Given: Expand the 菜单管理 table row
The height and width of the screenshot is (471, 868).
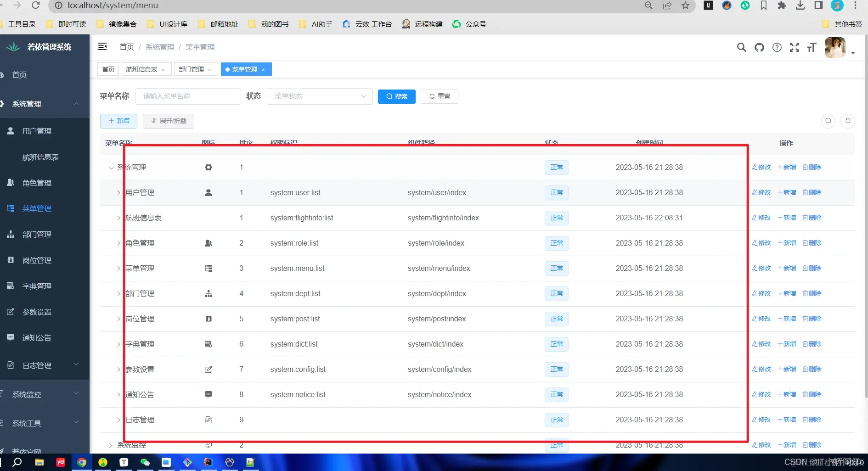Looking at the screenshot, I should pos(118,269).
